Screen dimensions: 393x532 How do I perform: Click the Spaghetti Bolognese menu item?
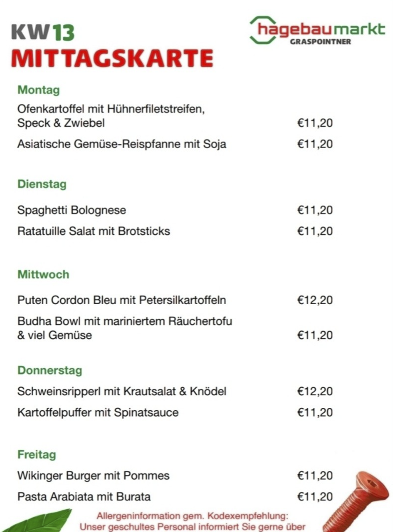pyautogui.click(x=72, y=210)
